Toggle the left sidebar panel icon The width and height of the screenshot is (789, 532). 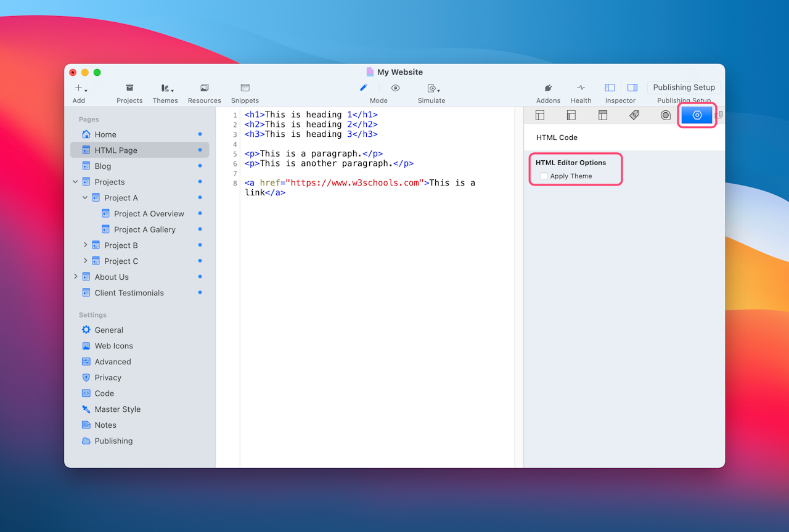610,88
